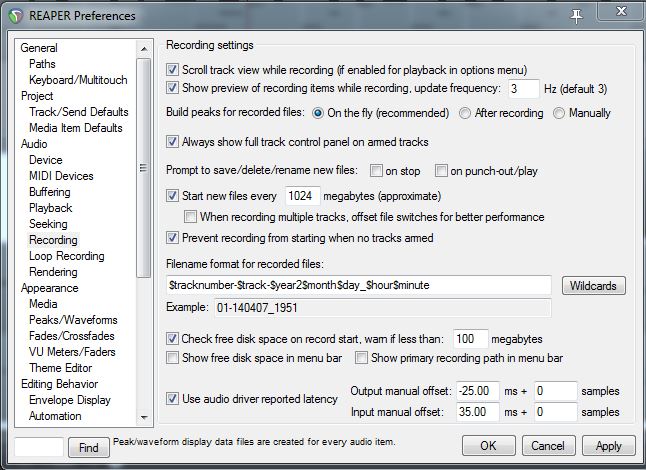Select Paths in the preferences tree
This screenshot has height=470, width=646.
42,64
